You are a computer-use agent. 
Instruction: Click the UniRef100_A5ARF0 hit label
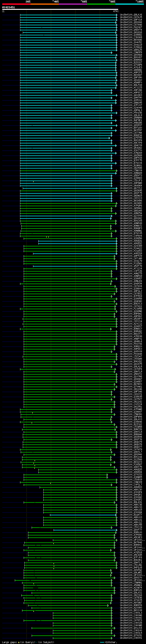(131, 82)
